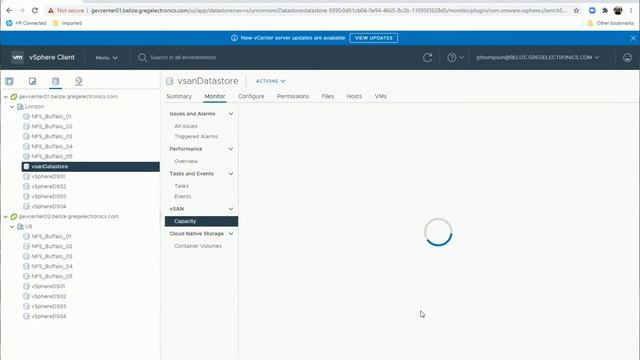The height and width of the screenshot is (360, 640).
Task: Click the search in all environments field
Action: 183,58
